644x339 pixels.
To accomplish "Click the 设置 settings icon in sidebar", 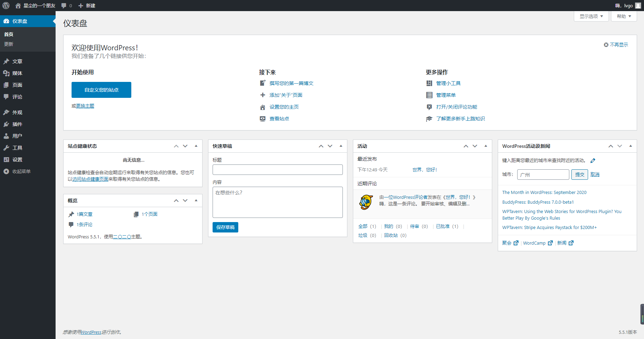I will pos(6,160).
